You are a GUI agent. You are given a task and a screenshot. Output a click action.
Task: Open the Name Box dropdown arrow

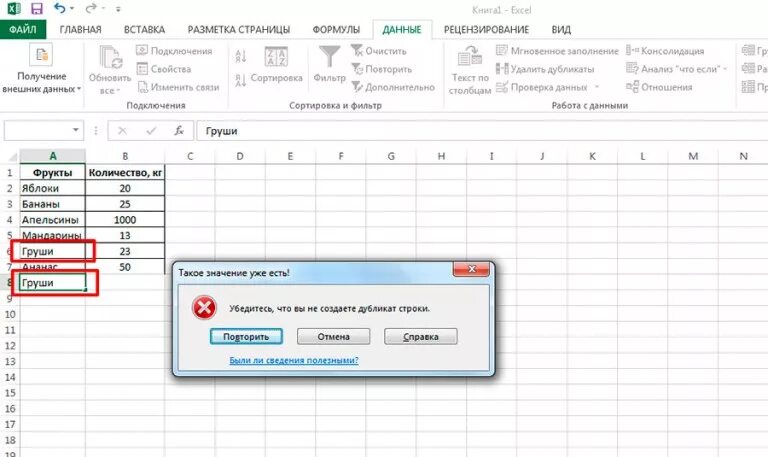click(x=76, y=130)
